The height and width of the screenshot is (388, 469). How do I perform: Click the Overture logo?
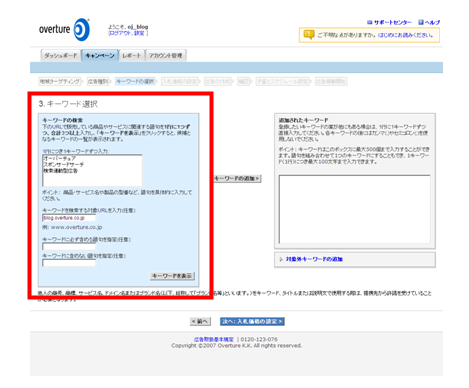click(x=64, y=29)
